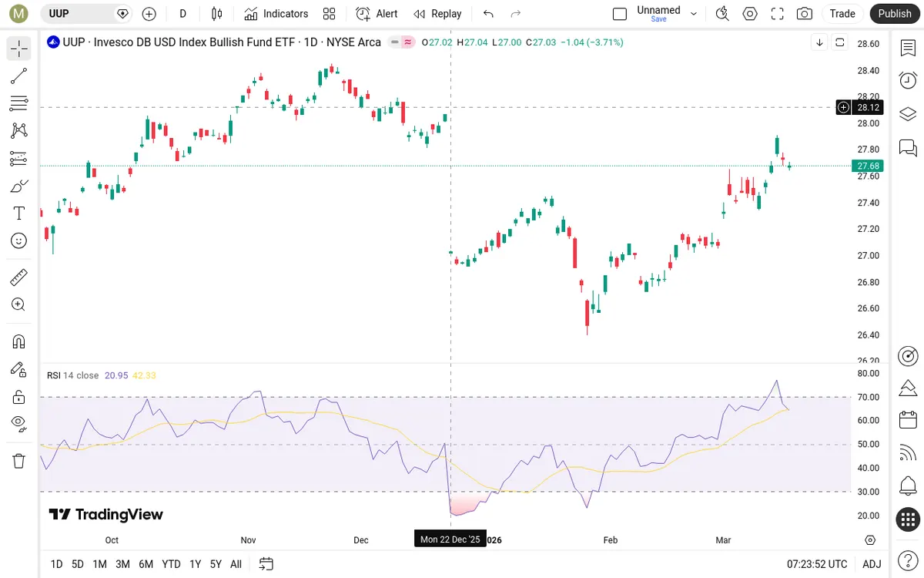924x578 pixels.
Task: Lock all drawing tools
Action: click(19, 397)
